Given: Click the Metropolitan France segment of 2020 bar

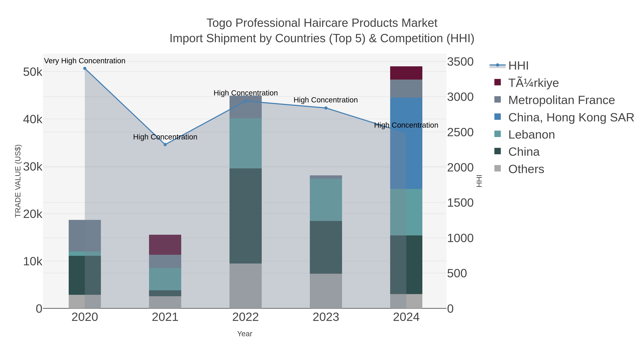Looking at the screenshot, I should pos(85,236).
